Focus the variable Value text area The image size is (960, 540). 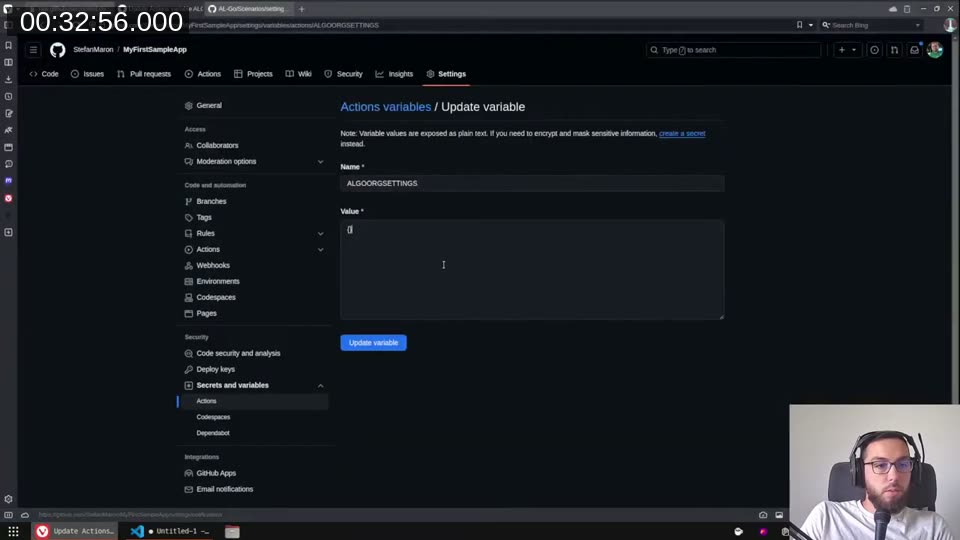tap(532, 269)
